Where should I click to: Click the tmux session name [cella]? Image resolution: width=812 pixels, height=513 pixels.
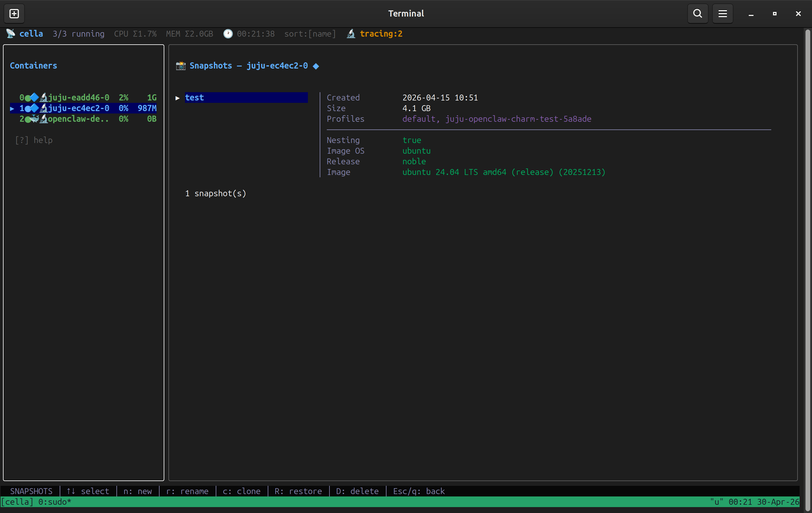tap(17, 502)
